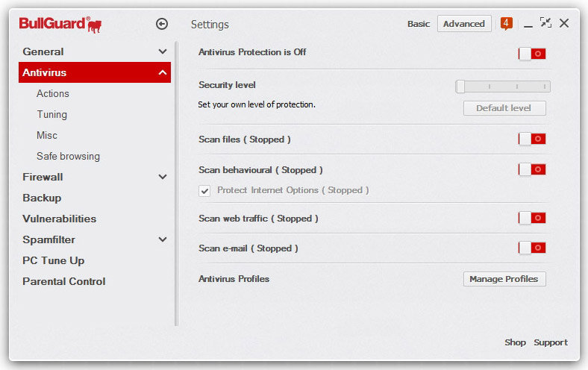
Task: Switch on Scan behavioural protection
Action: pyautogui.click(x=532, y=169)
